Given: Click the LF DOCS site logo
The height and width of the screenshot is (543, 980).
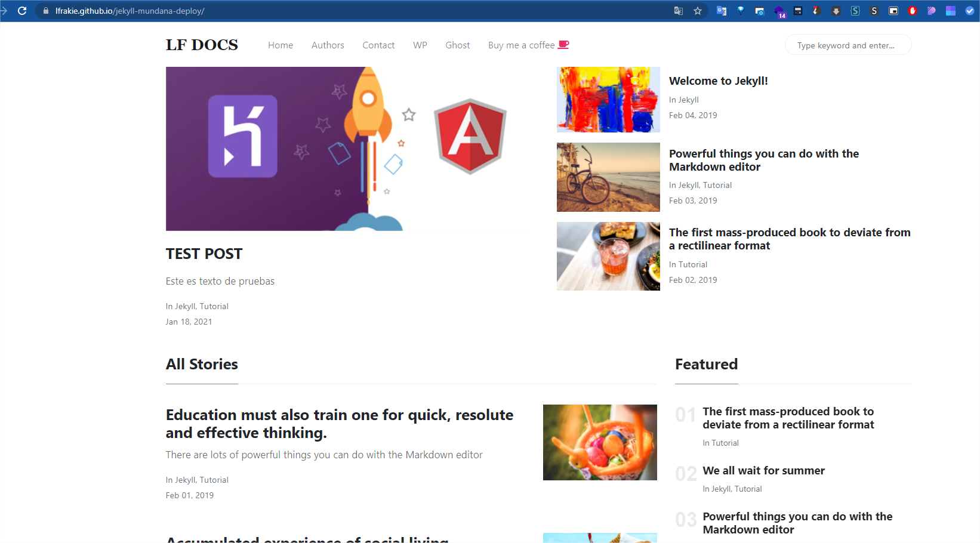Looking at the screenshot, I should pyautogui.click(x=202, y=45).
